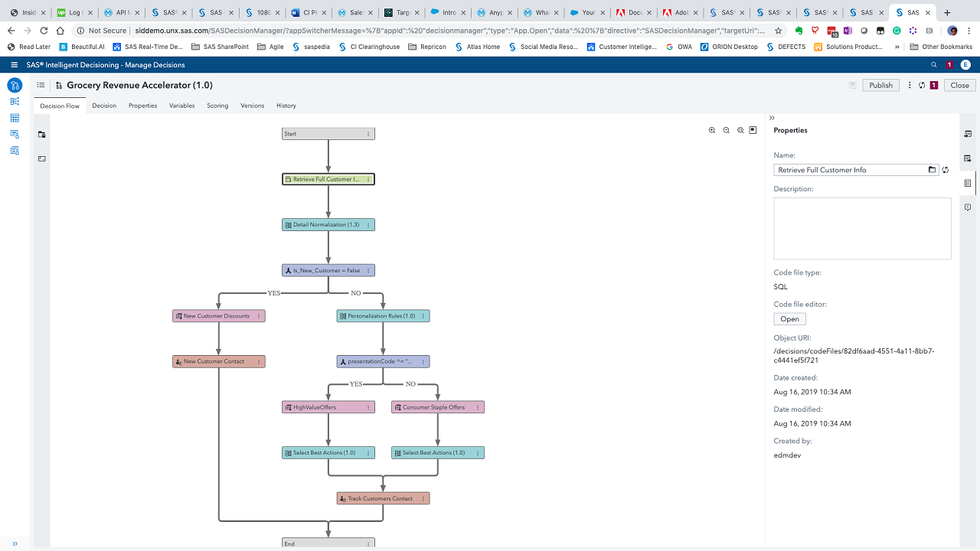Open the vertical three-dot menu beside Publish
Viewport: 980px width, 551px height.
pyautogui.click(x=910, y=85)
